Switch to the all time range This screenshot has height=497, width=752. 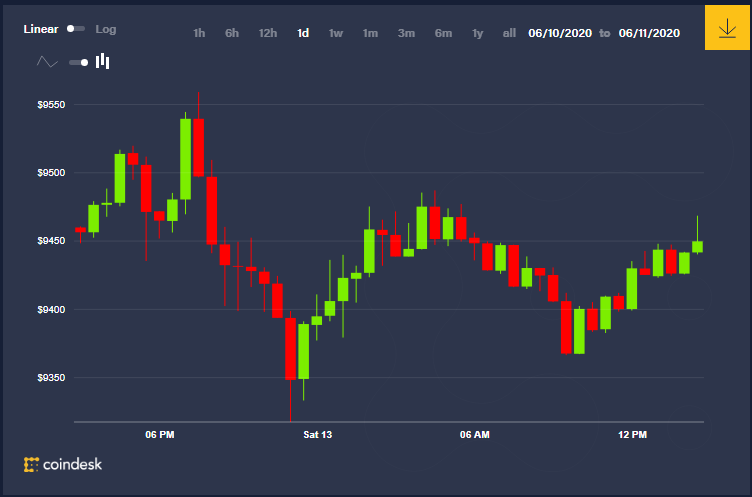point(509,33)
